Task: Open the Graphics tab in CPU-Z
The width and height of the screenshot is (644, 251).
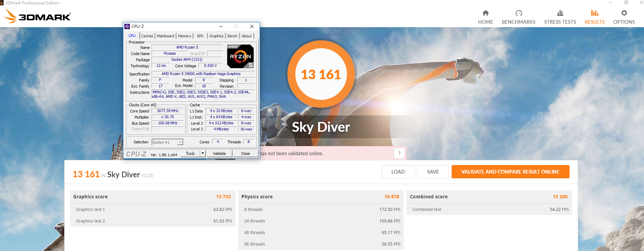Action: 216,36
